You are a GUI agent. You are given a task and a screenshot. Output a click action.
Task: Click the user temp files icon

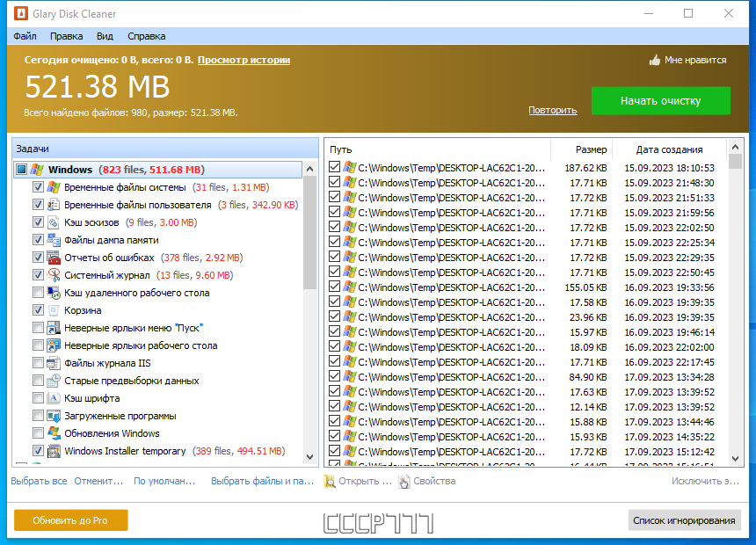pos(54,205)
